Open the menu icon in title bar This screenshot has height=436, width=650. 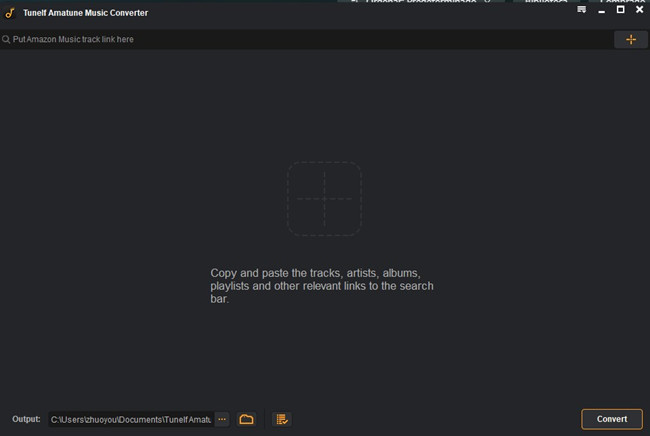click(582, 10)
